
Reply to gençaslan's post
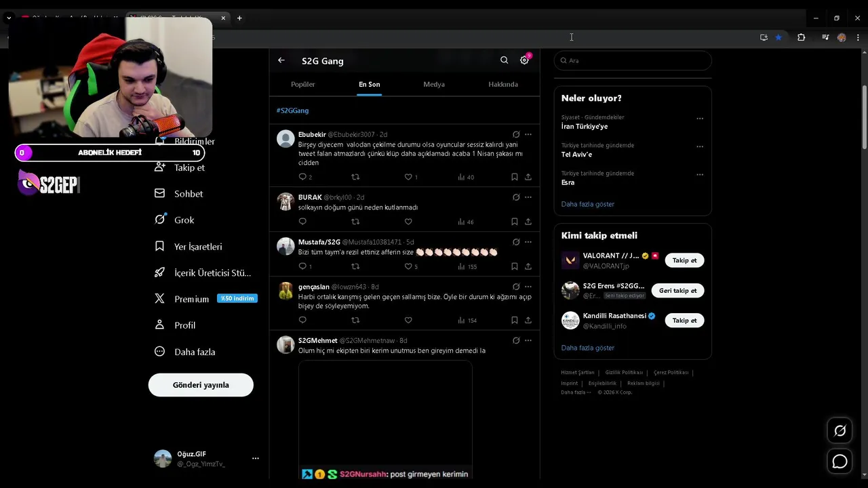[302, 320]
